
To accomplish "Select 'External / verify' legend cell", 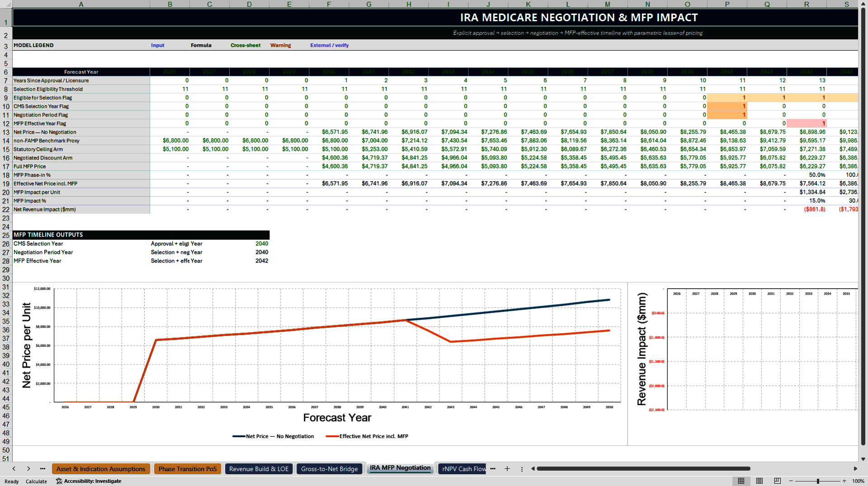I will pos(329,45).
